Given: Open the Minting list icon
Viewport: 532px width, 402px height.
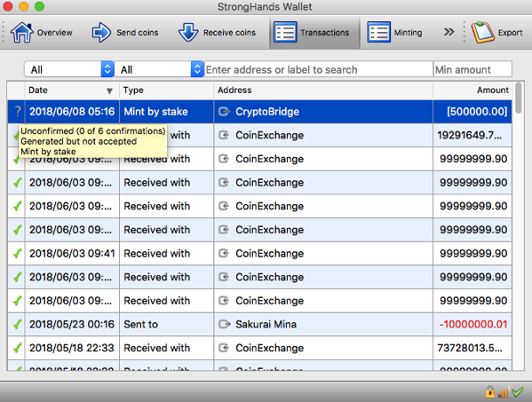Looking at the screenshot, I should [378, 33].
